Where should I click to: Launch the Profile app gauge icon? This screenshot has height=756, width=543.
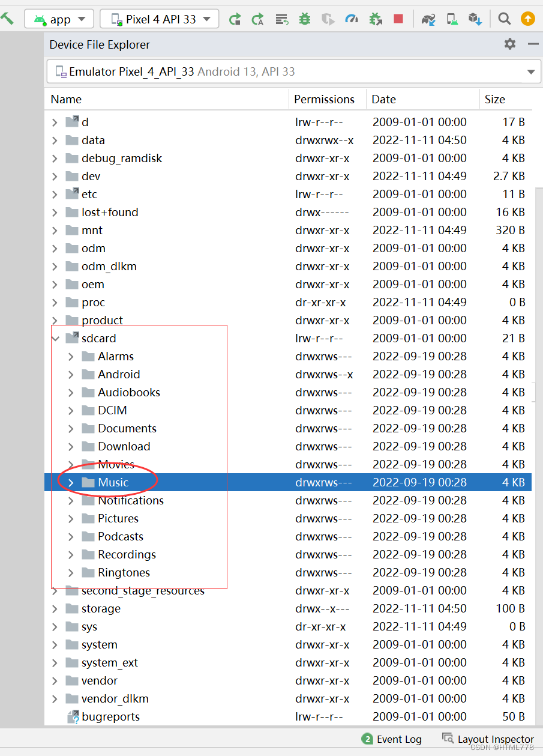351,19
